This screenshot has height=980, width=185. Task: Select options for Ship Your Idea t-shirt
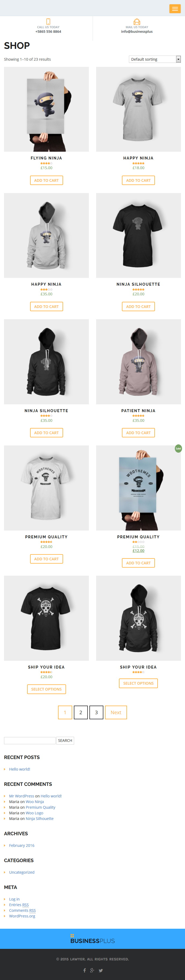pos(46,689)
